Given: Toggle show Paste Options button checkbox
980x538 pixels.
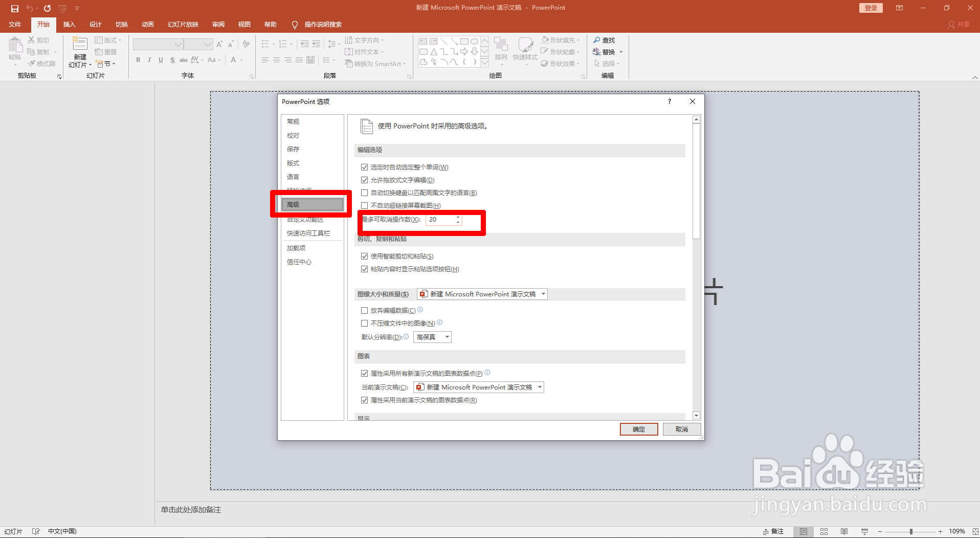Looking at the screenshot, I should tap(365, 269).
